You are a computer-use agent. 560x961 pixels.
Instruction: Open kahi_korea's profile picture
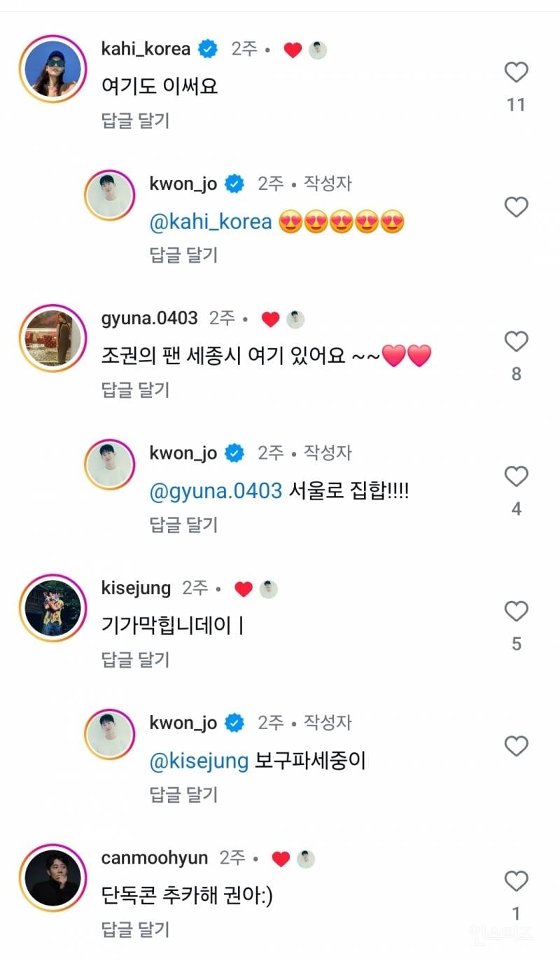click(52, 71)
